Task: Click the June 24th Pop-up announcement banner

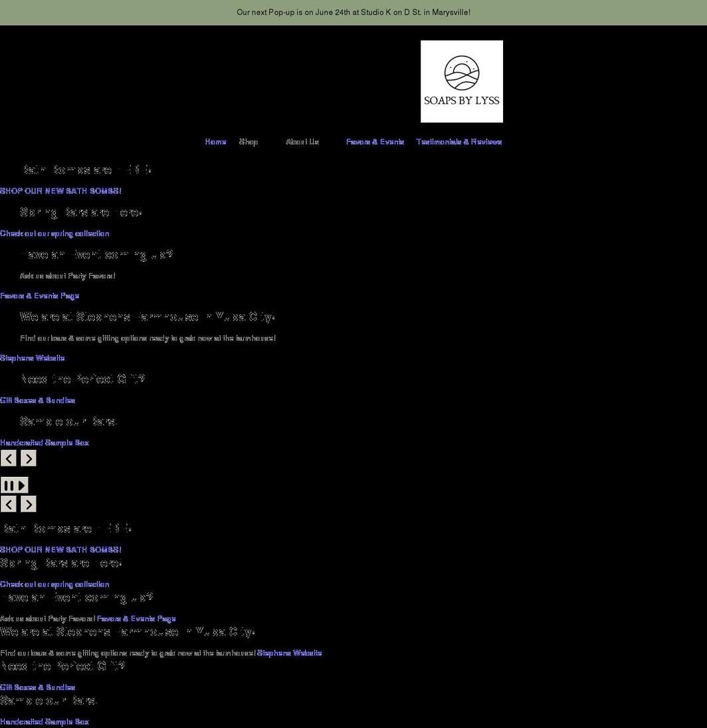Action: click(353, 12)
